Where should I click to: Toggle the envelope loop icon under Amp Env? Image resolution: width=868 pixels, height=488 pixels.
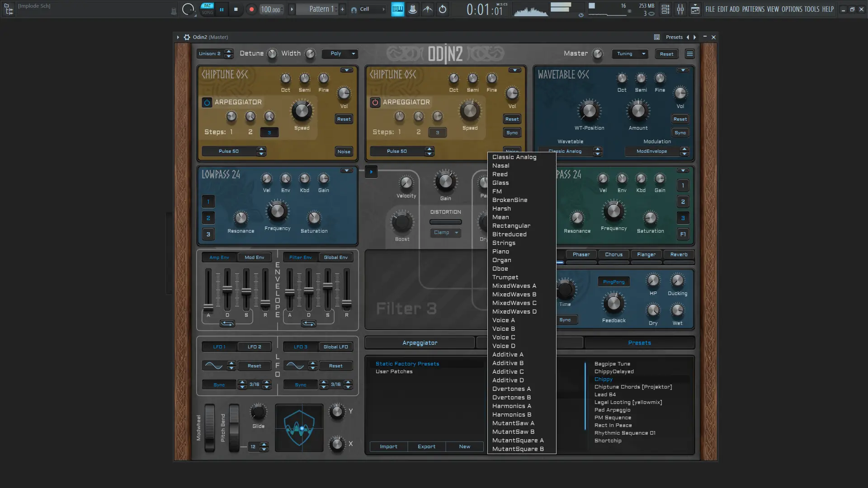click(227, 324)
